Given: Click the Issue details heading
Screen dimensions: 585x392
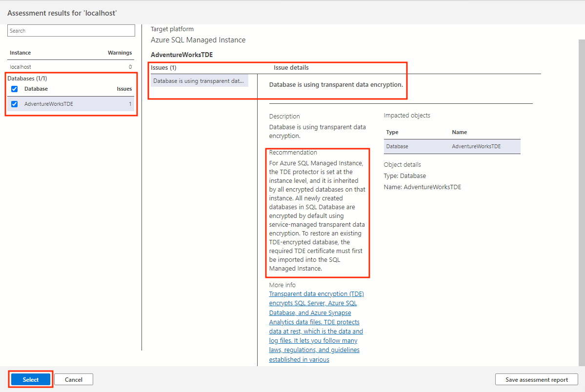Looking at the screenshot, I should 291,67.
